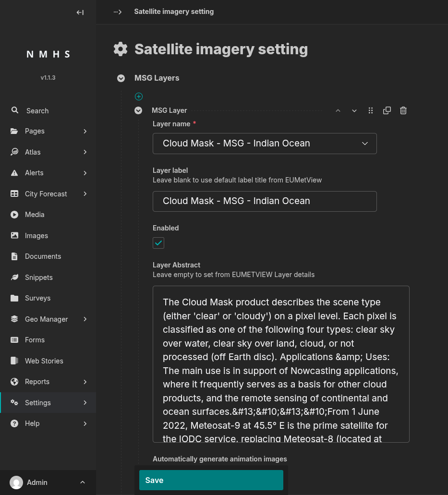Click inside the Layer Abstract textarea
Image resolution: width=448 pixels, height=495 pixels.
(x=281, y=364)
